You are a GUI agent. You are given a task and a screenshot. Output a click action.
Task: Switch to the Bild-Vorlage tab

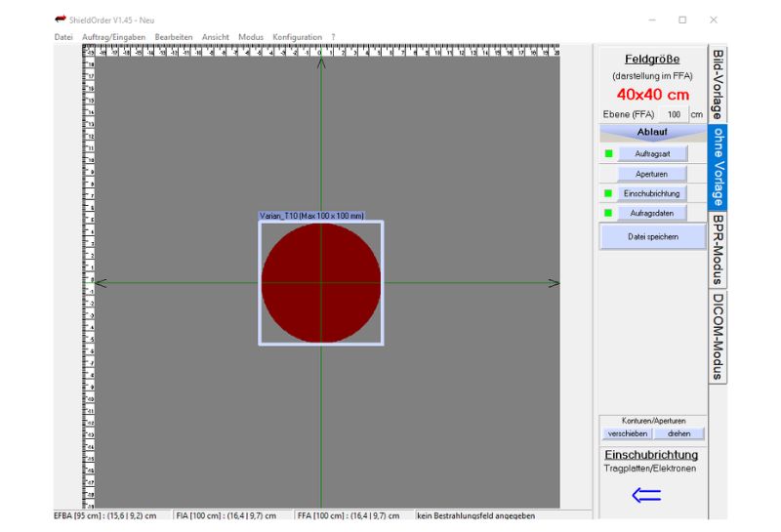point(718,84)
